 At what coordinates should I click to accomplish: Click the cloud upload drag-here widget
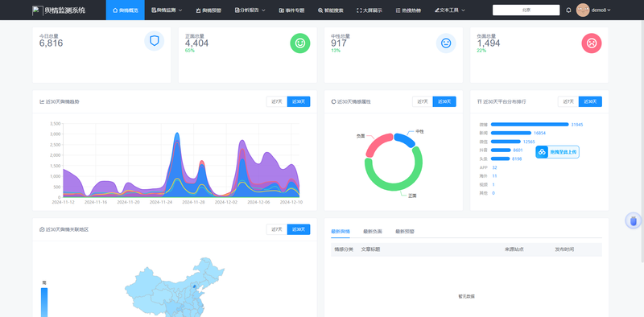point(557,152)
